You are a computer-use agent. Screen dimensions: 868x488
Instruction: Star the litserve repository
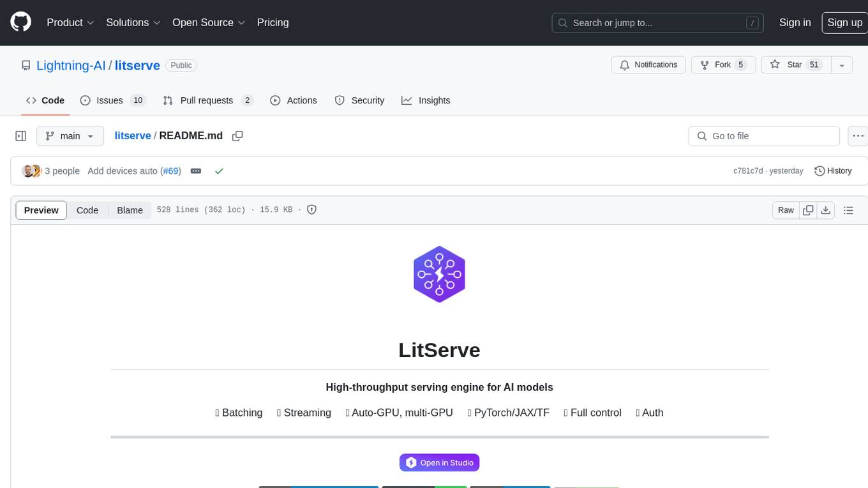pyautogui.click(x=797, y=65)
